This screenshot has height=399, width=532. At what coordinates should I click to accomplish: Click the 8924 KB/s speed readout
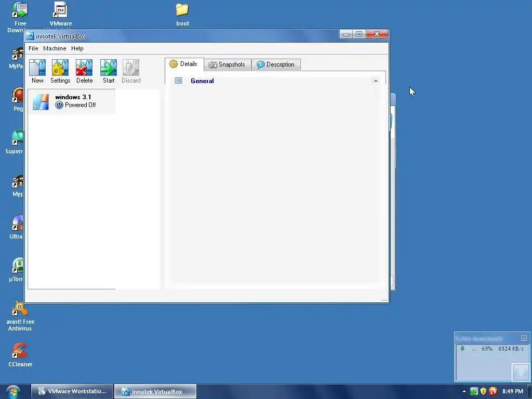point(511,349)
